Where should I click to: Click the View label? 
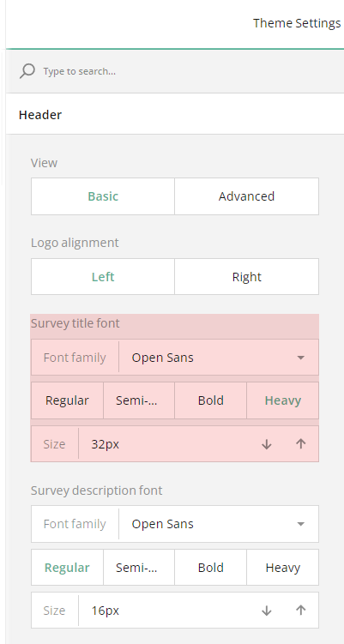[44, 163]
